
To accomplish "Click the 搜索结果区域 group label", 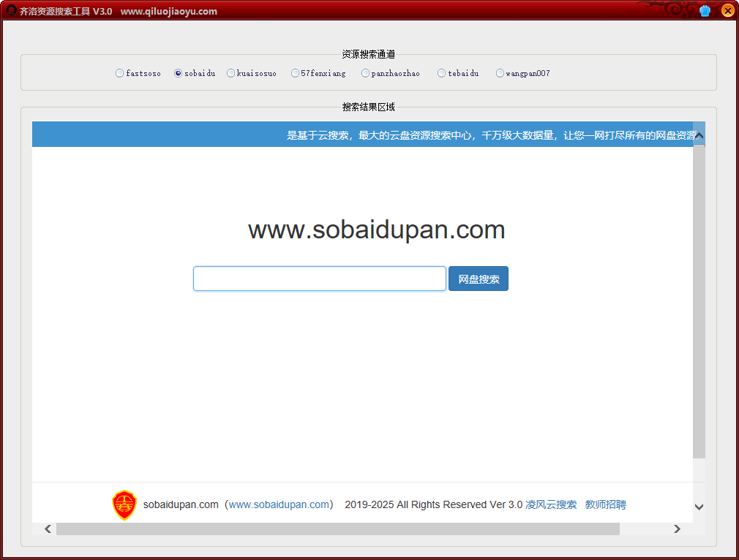I will pos(369,107).
